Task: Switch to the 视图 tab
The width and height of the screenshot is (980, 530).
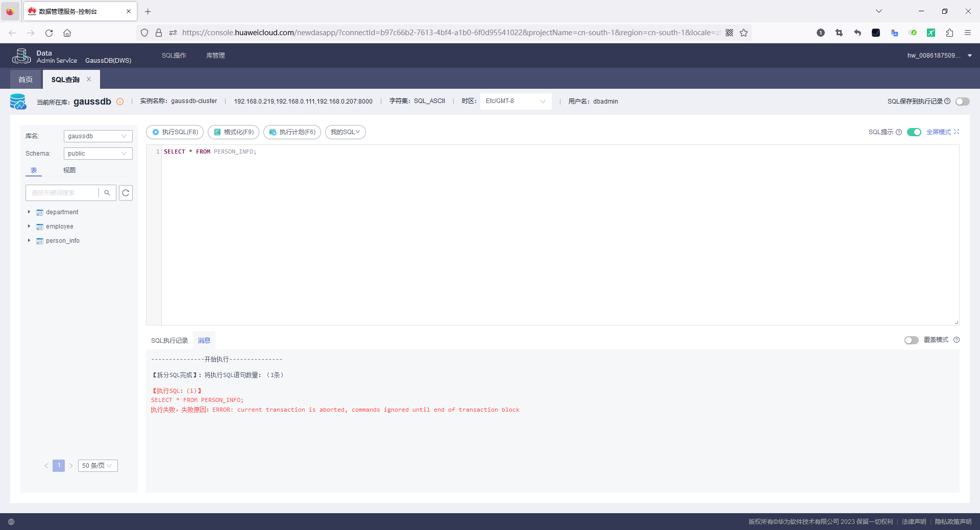Action: [69, 170]
